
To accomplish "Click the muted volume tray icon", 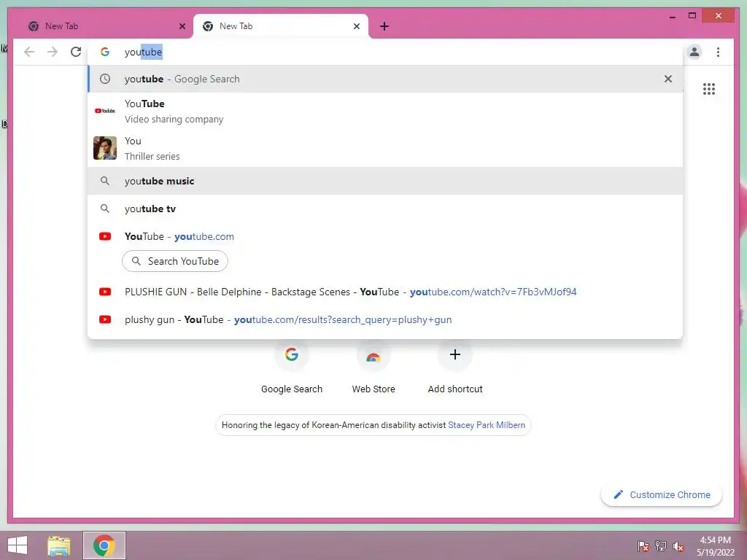I will coord(678,545).
